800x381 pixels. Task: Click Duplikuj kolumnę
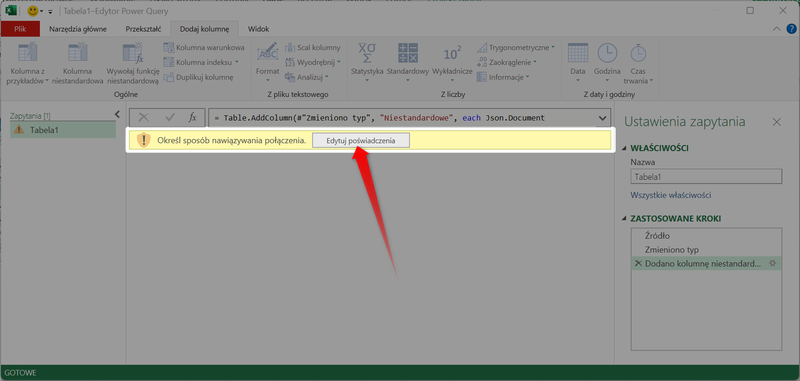(x=198, y=77)
